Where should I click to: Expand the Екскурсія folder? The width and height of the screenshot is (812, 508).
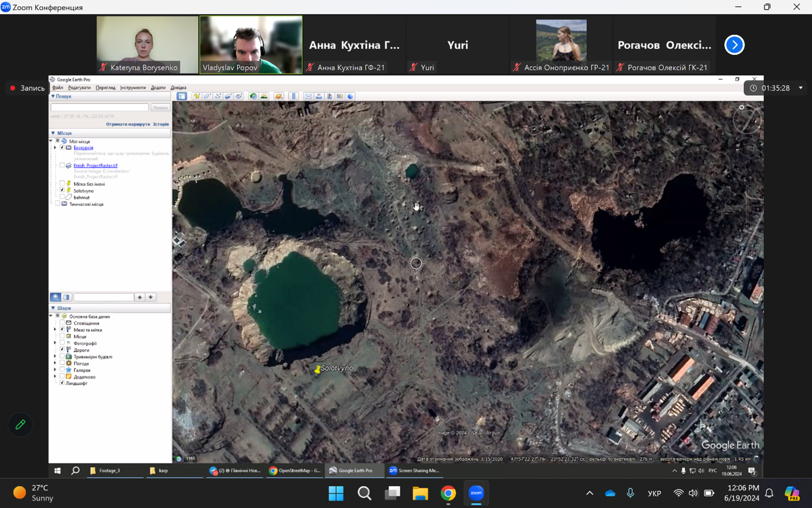coord(55,148)
